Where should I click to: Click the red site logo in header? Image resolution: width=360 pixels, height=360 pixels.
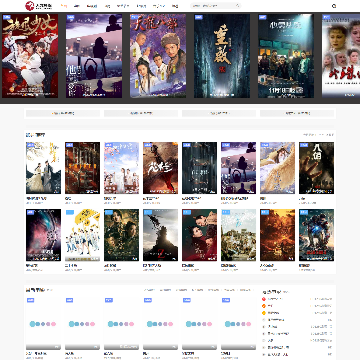(30, 6)
